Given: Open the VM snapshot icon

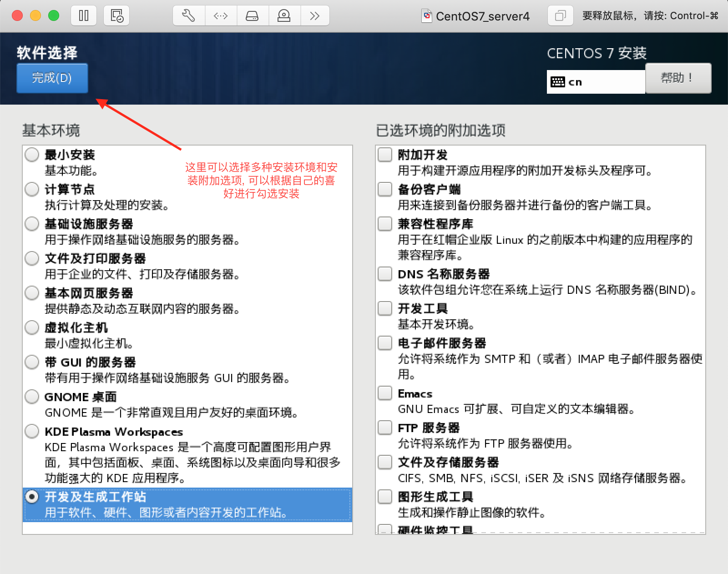Looking at the screenshot, I should 116,16.
